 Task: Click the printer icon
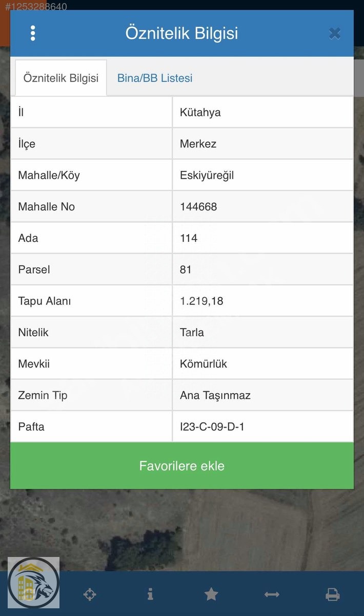[333, 594]
